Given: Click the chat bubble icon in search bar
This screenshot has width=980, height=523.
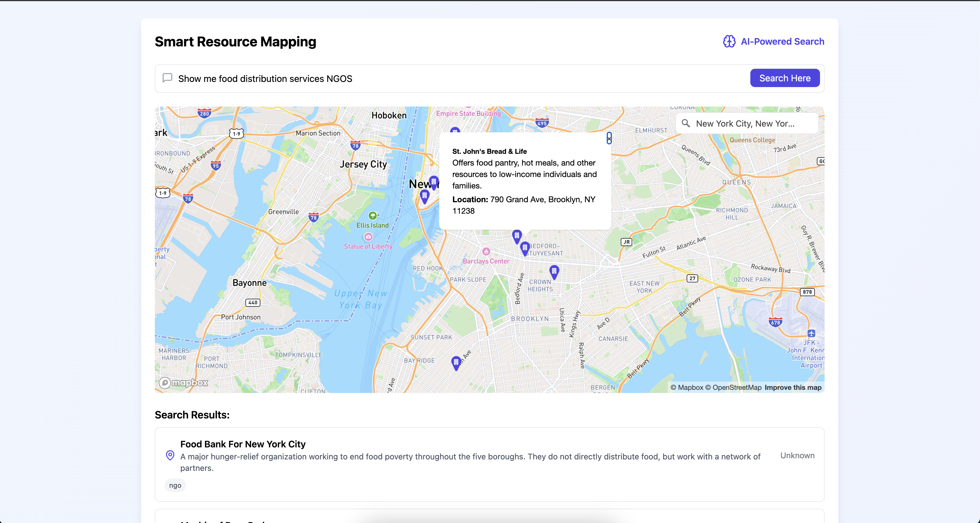Looking at the screenshot, I should (x=167, y=78).
